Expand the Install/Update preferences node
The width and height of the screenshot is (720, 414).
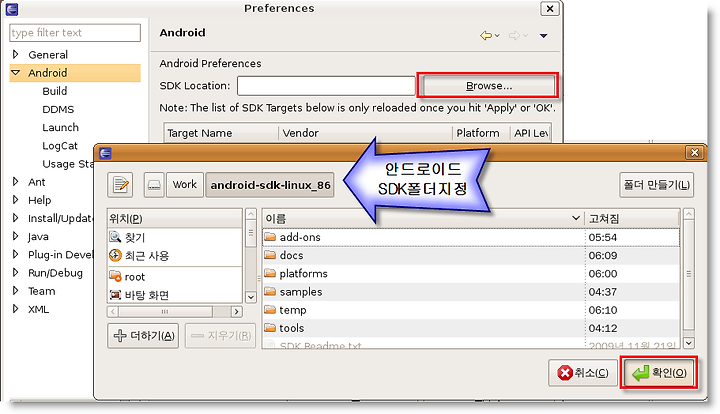[16, 218]
